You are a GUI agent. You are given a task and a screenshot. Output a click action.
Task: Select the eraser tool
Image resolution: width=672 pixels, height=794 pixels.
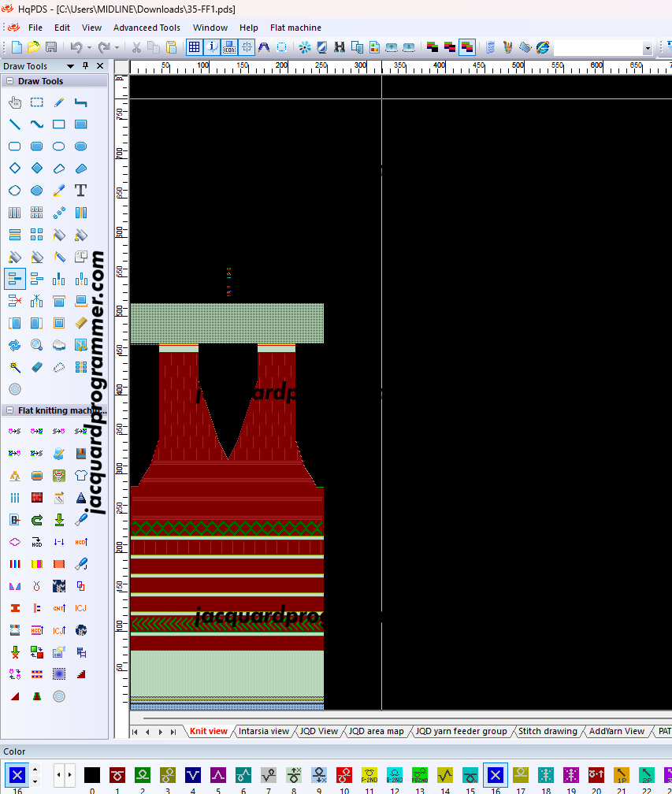tap(36, 367)
